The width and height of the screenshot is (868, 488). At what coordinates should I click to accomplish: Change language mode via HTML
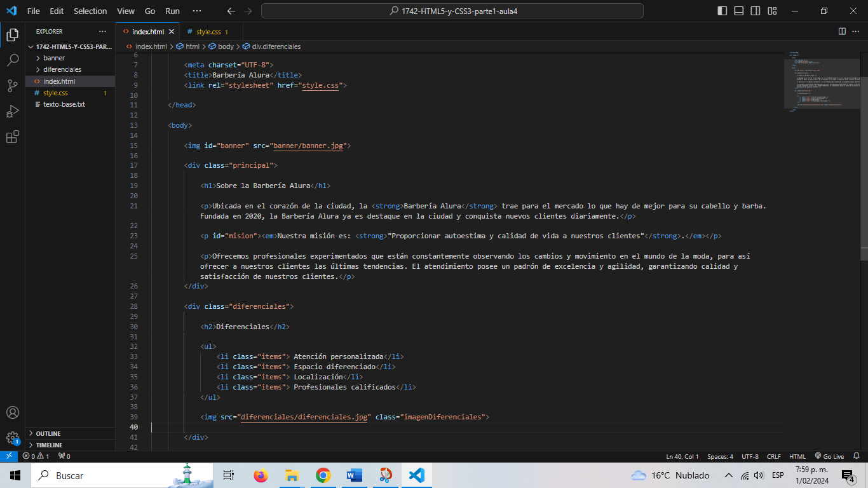(x=797, y=456)
